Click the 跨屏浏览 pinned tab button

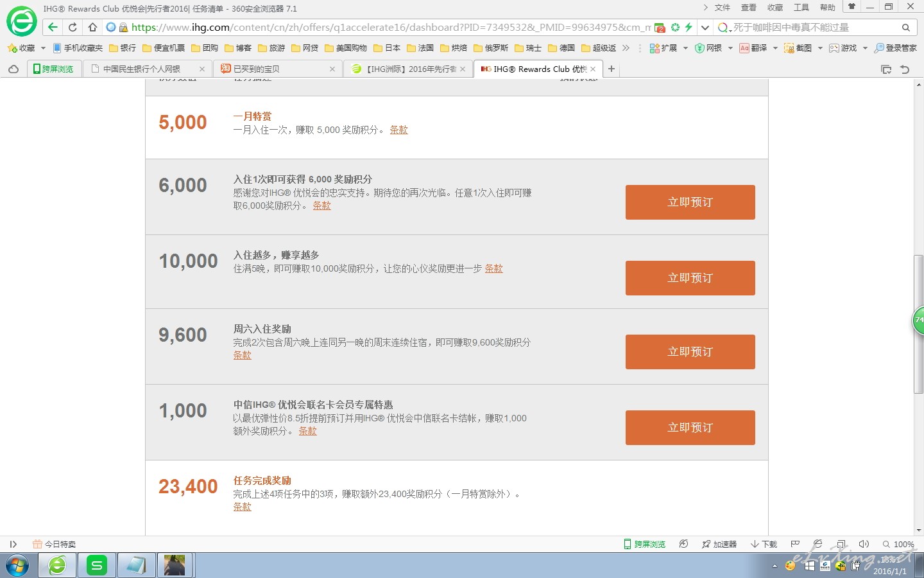[54, 69]
